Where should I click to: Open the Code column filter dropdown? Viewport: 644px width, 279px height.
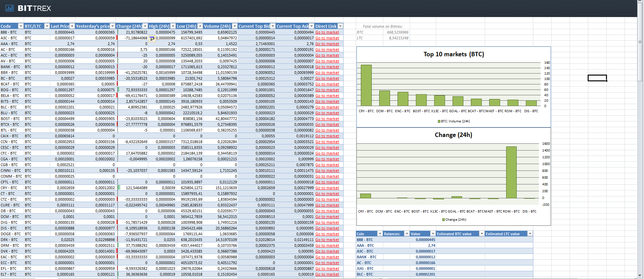click(21, 26)
